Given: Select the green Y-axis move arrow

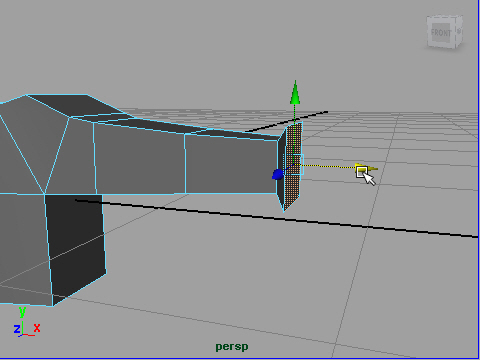Looking at the screenshot, I should 295,92.
